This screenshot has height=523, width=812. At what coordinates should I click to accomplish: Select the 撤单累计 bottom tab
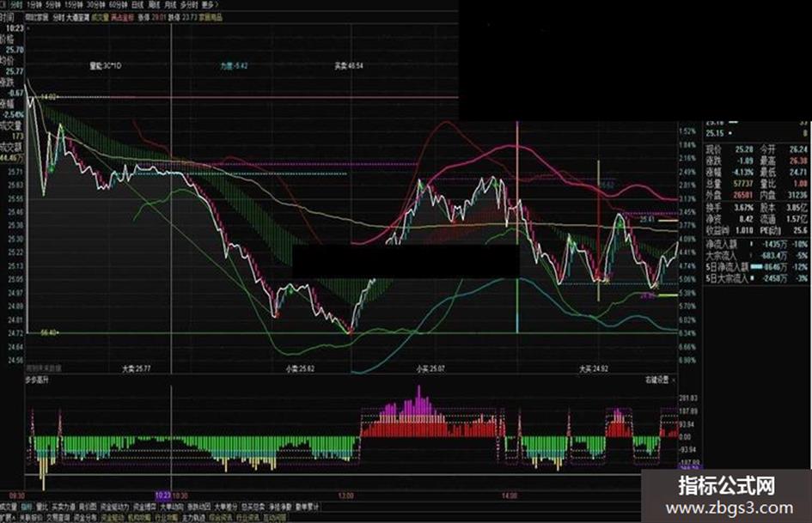pos(307,507)
